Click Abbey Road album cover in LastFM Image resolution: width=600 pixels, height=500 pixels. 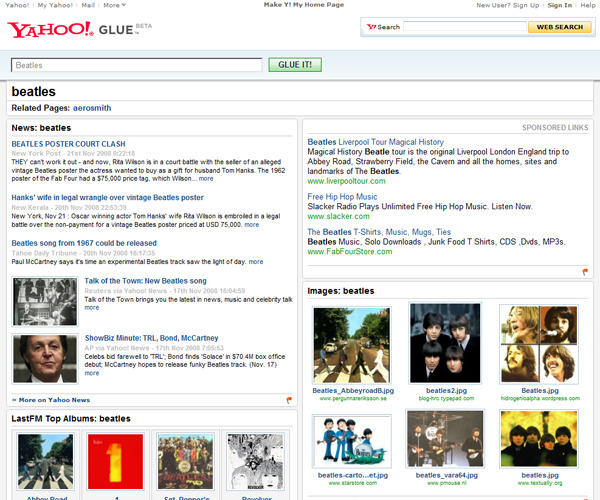coord(45,461)
